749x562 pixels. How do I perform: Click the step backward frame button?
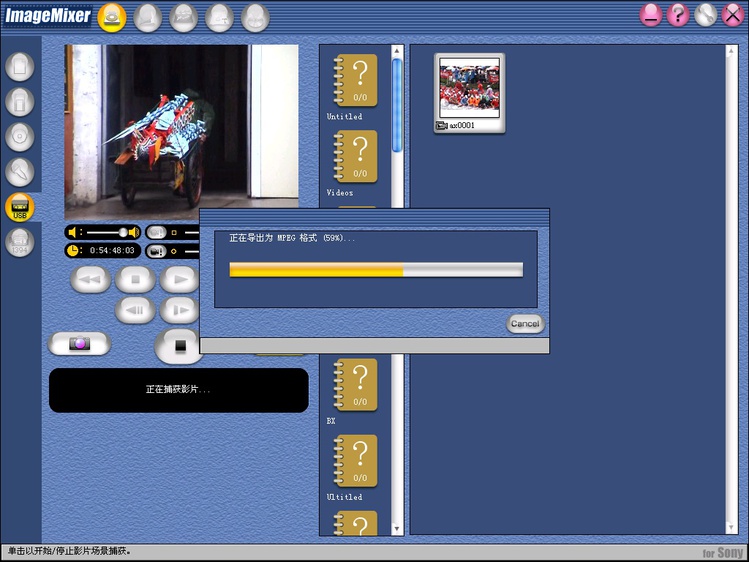(135, 310)
